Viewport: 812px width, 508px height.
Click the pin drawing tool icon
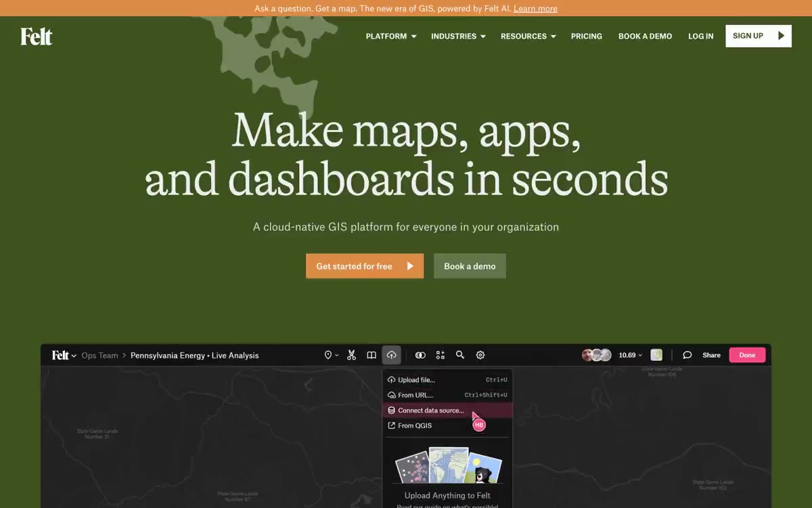(x=328, y=355)
